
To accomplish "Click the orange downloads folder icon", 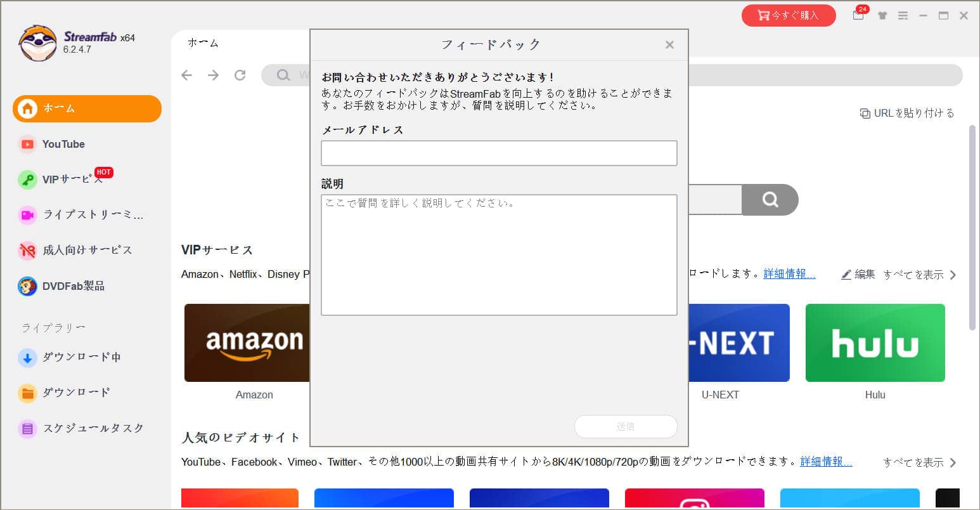I will pos(27,393).
